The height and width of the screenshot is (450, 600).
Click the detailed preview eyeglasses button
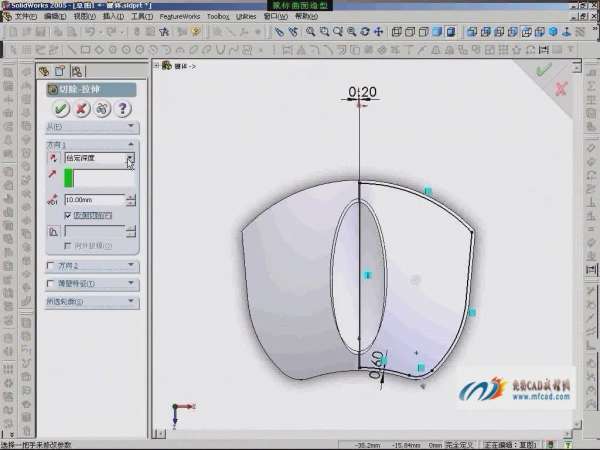[x=102, y=109]
